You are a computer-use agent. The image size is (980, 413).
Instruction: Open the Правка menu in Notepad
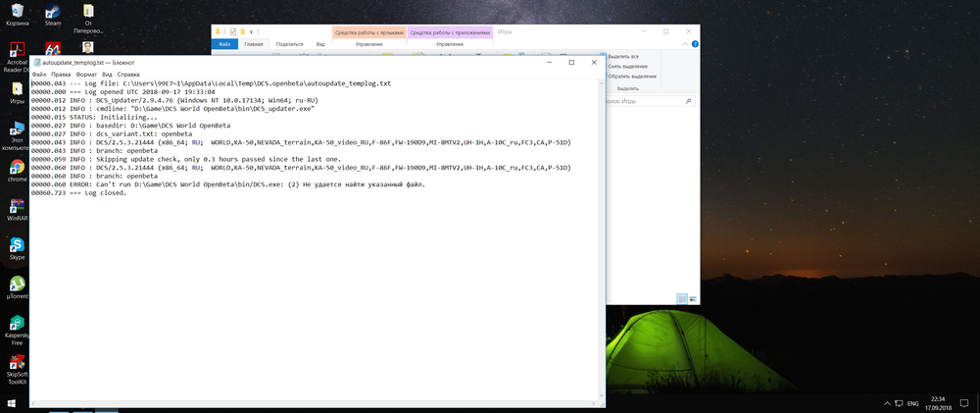[61, 75]
